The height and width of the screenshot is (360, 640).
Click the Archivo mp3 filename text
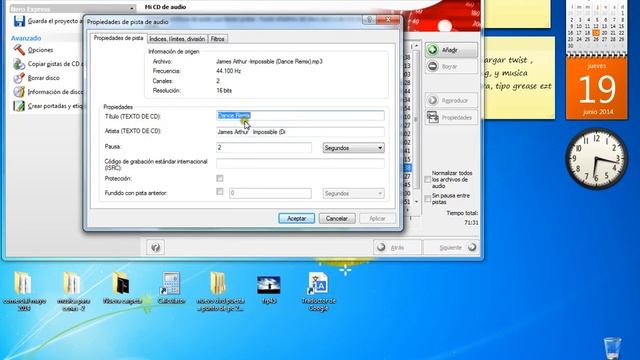269,62
